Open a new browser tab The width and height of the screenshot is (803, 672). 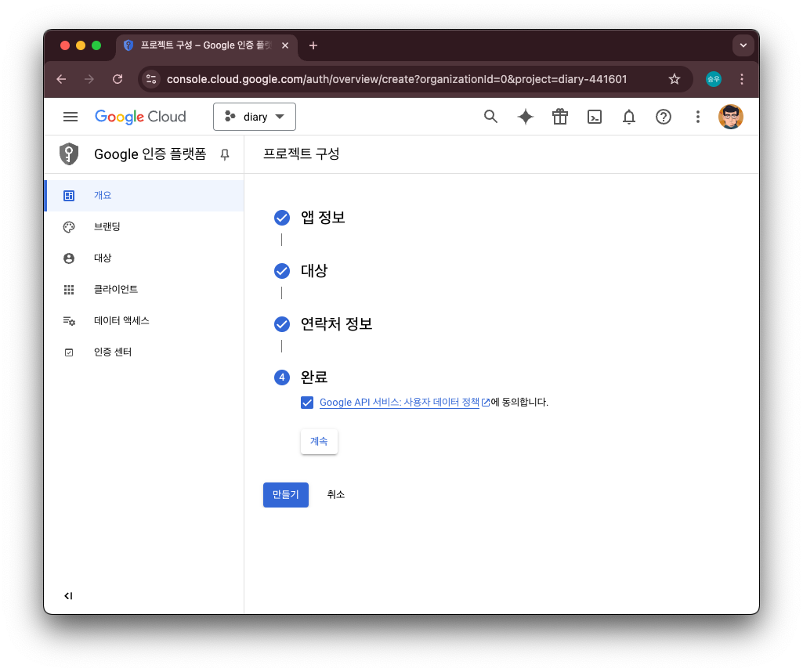[x=313, y=45]
